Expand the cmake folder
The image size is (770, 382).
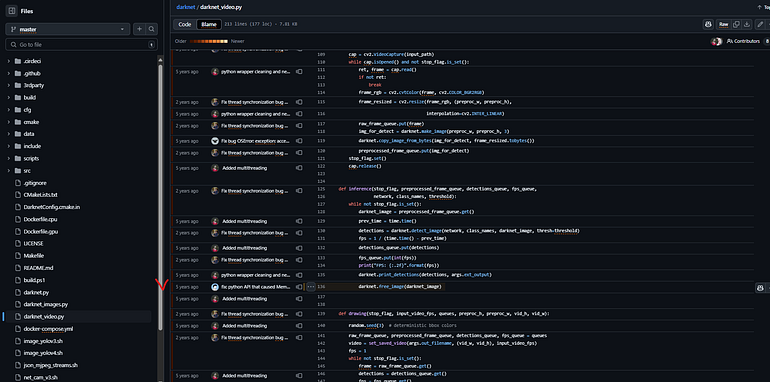coord(8,122)
